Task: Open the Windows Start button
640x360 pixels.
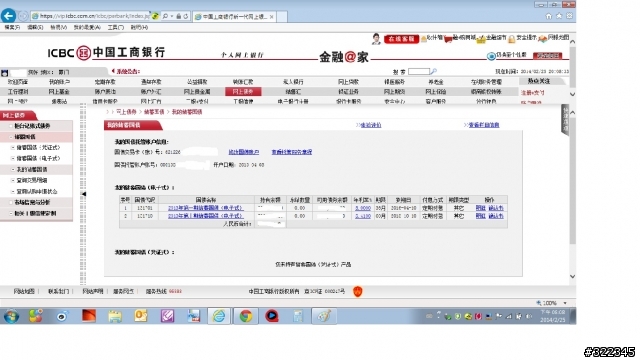Action: [11, 316]
